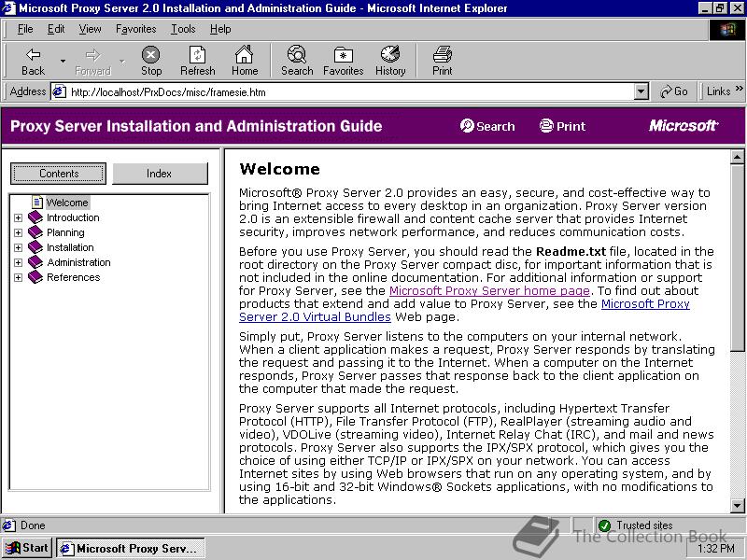Click the Print toolbar icon
Image resolution: width=747 pixels, height=560 pixels.
(x=442, y=61)
